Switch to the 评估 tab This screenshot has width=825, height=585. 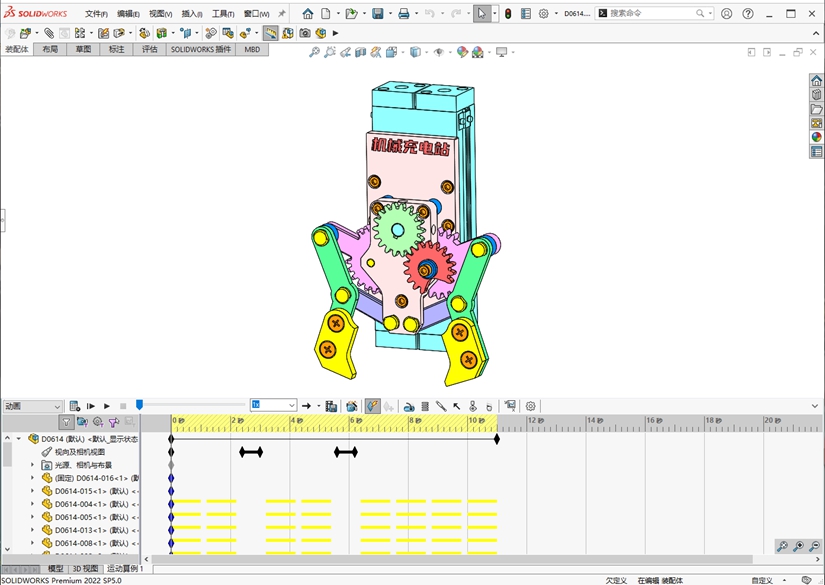[x=149, y=49]
